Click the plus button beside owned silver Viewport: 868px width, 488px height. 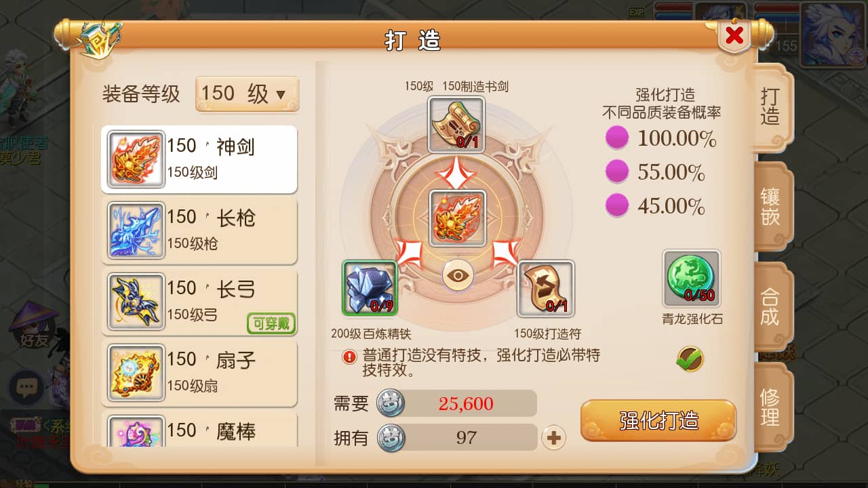click(x=553, y=438)
